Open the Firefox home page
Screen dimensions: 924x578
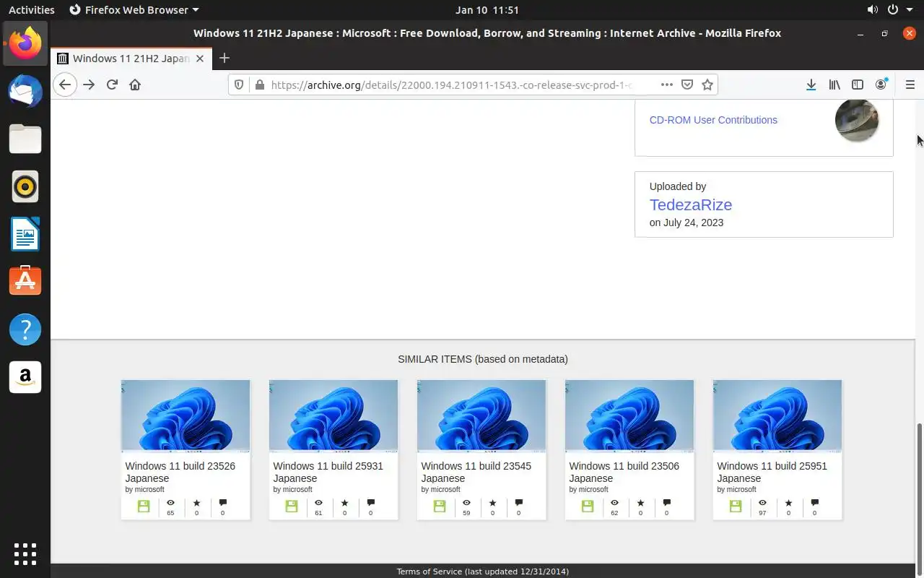135,85
